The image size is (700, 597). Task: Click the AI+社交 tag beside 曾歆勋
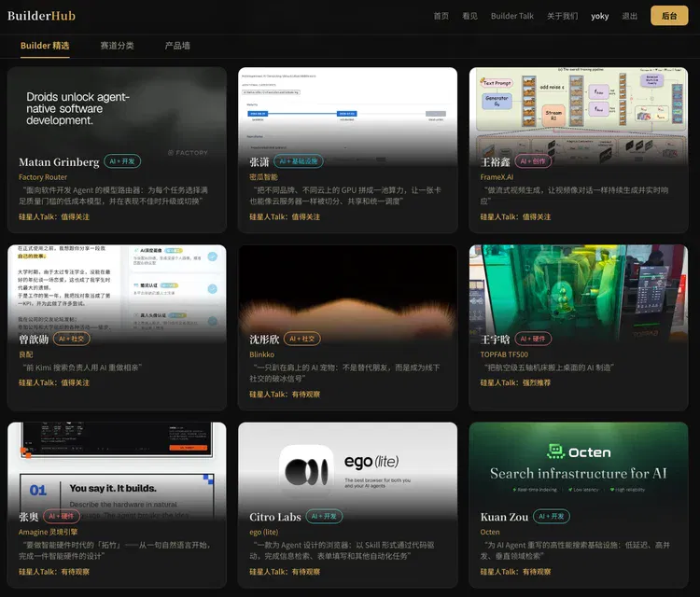[x=72, y=339]
